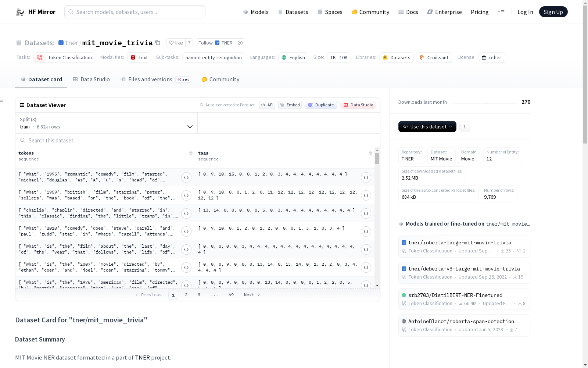588x368 pixels.
Task: Switch to the dataset Community tab
Action: tap(220, 79)
